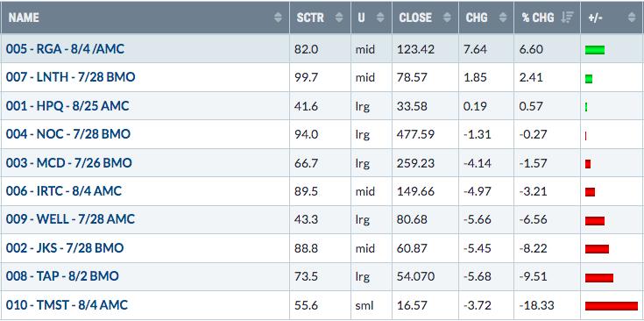Open the 002 - JKS - 7/28 BMO link

(65, 248)
